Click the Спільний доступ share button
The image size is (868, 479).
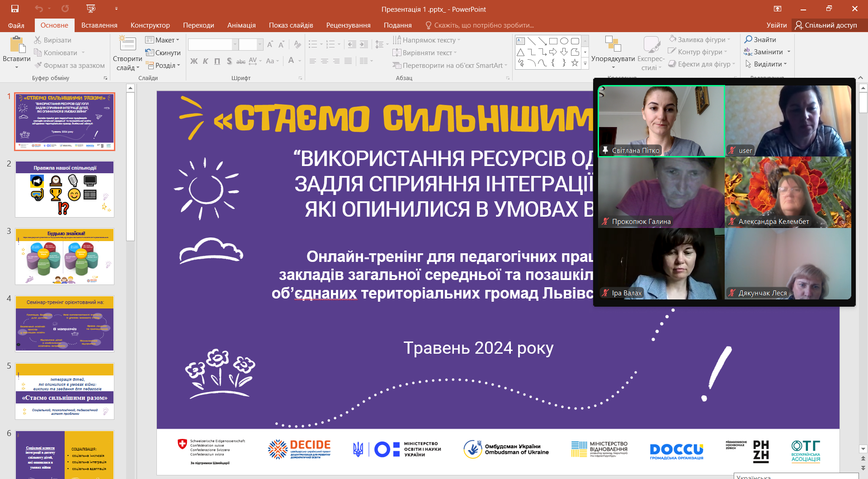coord(826,25)
